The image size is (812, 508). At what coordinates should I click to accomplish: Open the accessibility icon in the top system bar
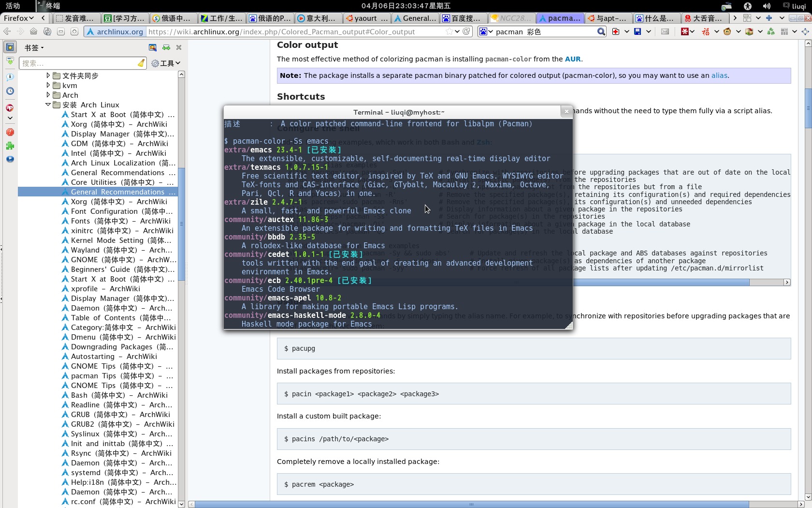[x=748, y=6]
